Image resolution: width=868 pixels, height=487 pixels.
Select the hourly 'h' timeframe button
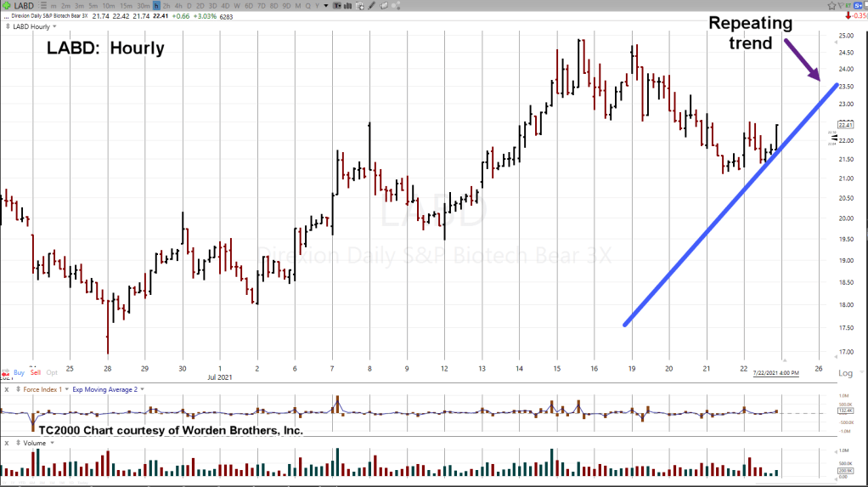155,6
